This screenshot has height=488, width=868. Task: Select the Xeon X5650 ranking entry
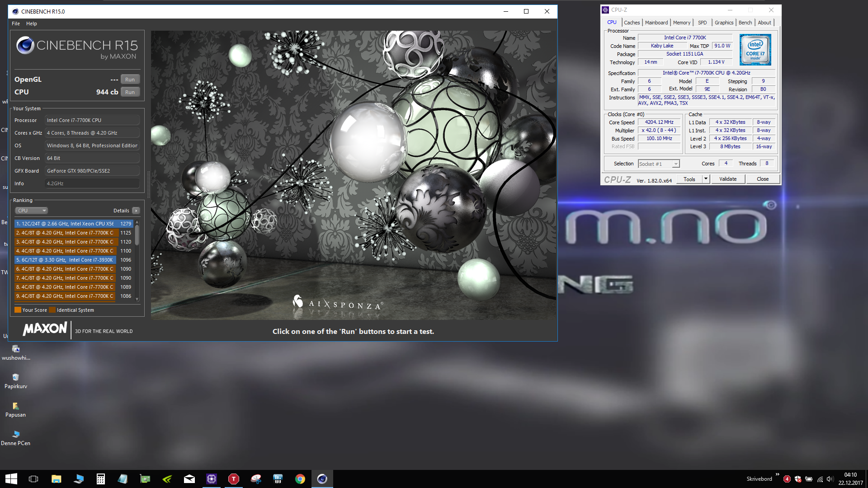click(x=67, y=224)
